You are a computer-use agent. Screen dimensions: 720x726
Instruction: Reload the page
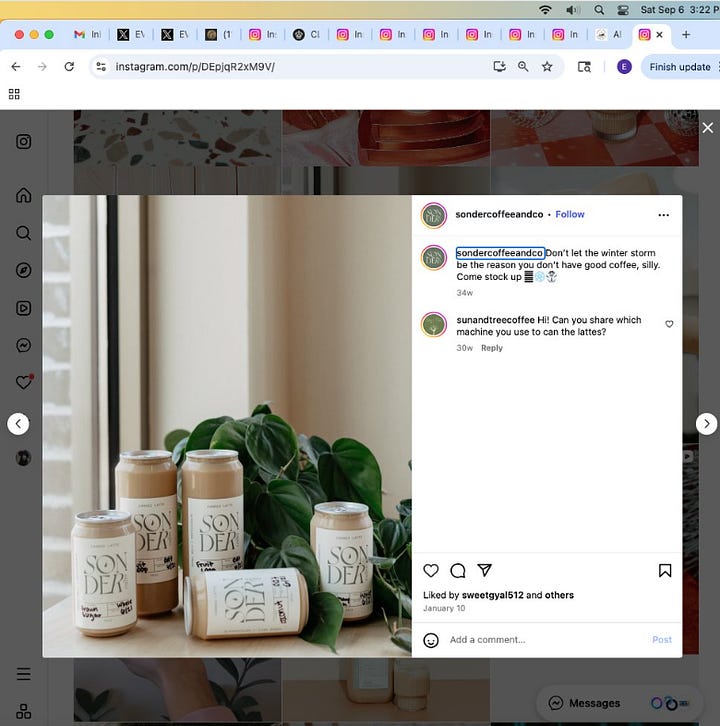click(69, 67)
